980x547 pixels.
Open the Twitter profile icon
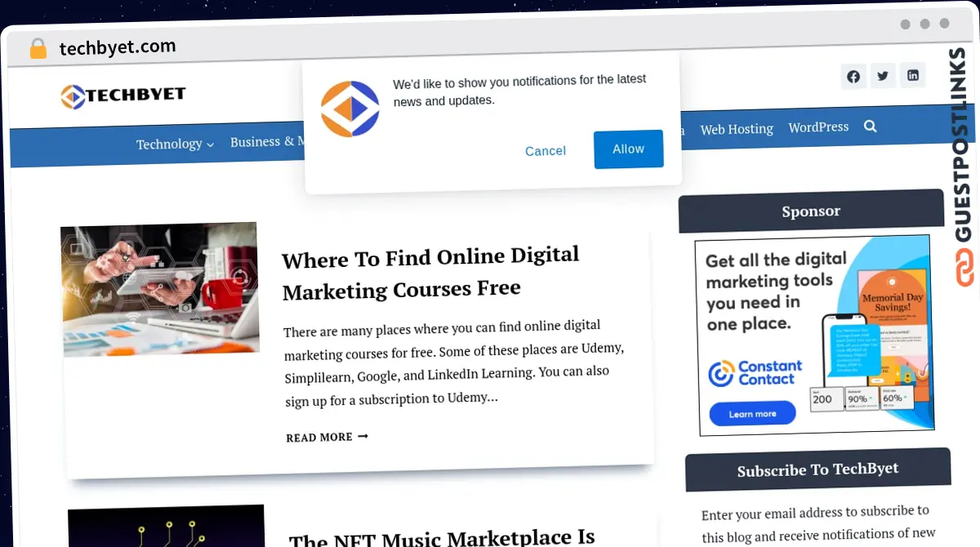(883, 75)
